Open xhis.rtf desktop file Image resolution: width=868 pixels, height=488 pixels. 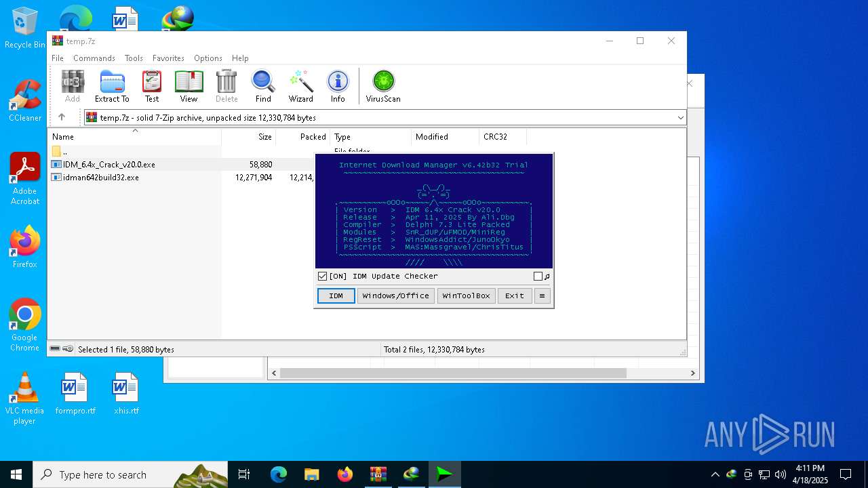(x=126, y=394)
